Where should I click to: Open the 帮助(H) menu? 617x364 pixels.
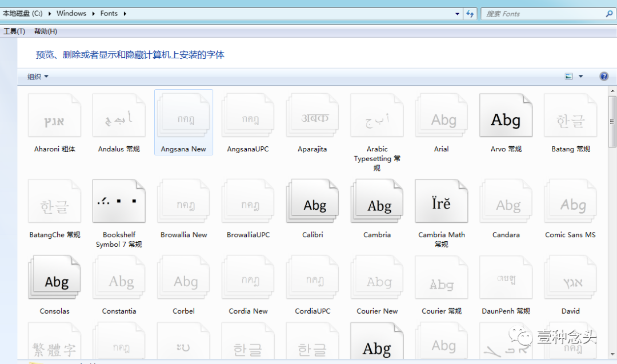click(x=46, y=31)
